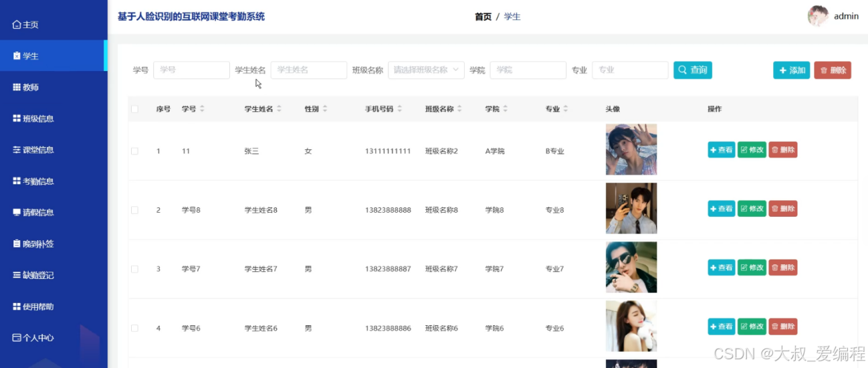Click 修改 for 学生姓名7
The height and width of the screenshot is (368, 868).
pyautogui.click(x=752, y=268)
